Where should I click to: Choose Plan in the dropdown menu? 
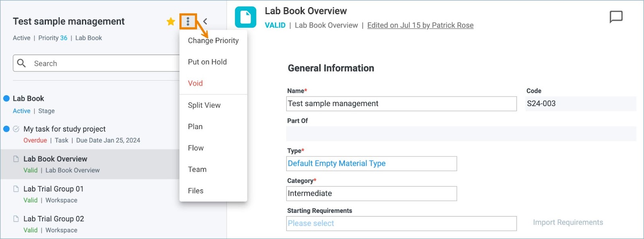coord(213,127)
